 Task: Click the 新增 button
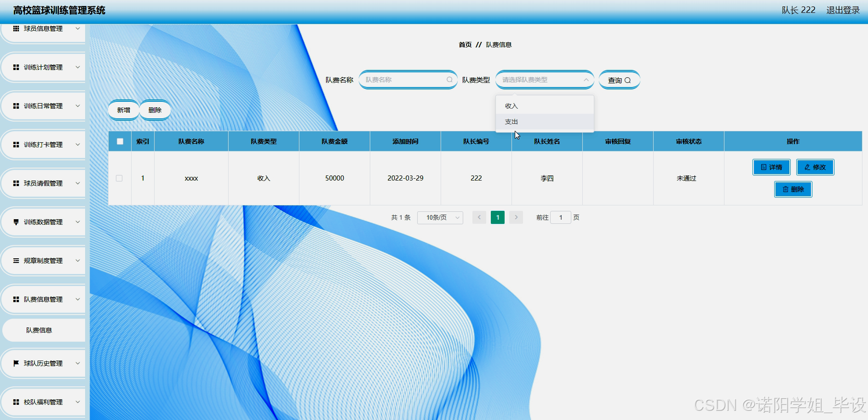click(x=124, y=110)
